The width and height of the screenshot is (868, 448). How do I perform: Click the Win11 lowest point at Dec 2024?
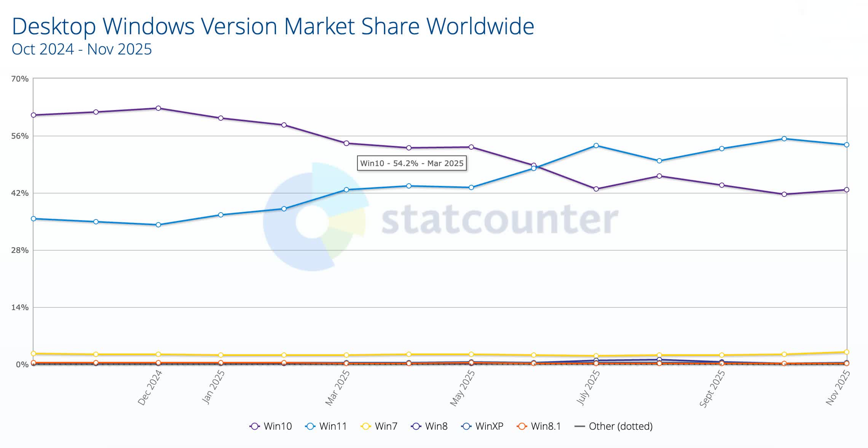158,225
